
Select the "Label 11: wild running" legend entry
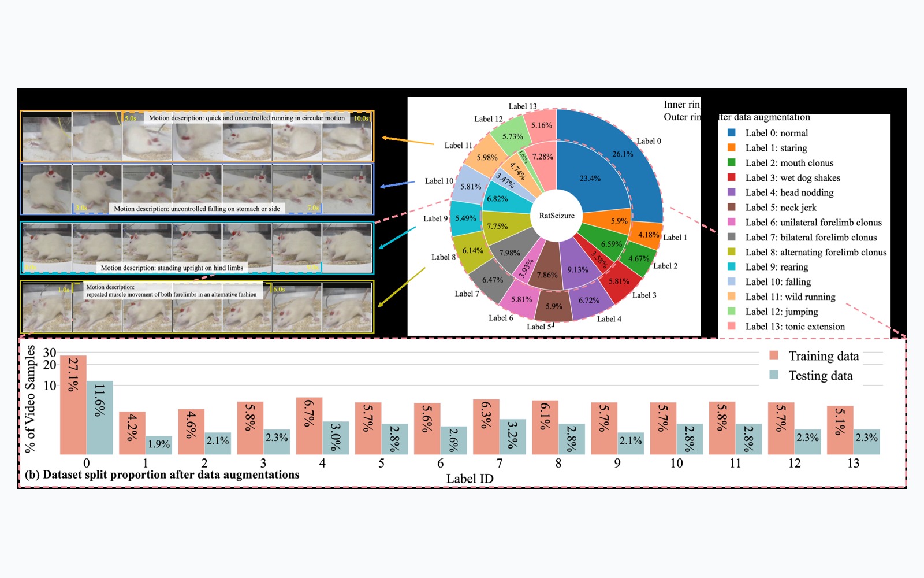coord(790,297)
